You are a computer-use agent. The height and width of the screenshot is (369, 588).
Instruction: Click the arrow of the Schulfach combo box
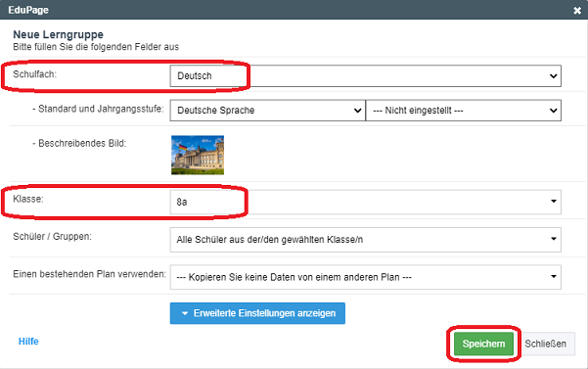[x=553, y=75]
